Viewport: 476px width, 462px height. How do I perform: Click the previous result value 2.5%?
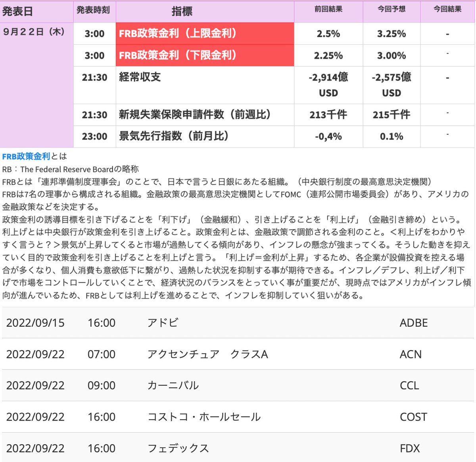(x=328, y=34)
